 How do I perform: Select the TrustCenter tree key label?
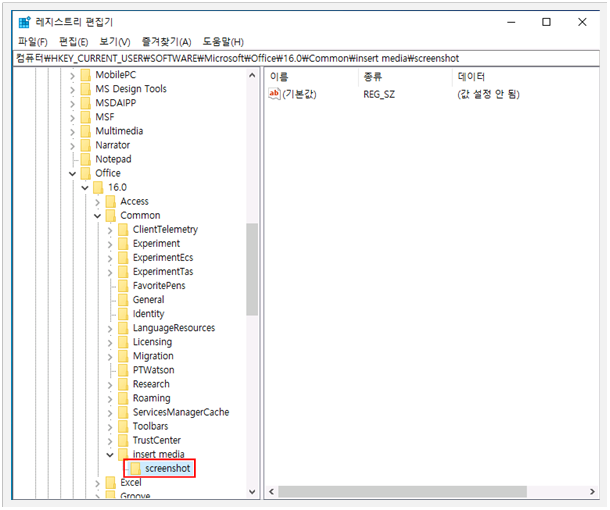[x=157, y=440]
